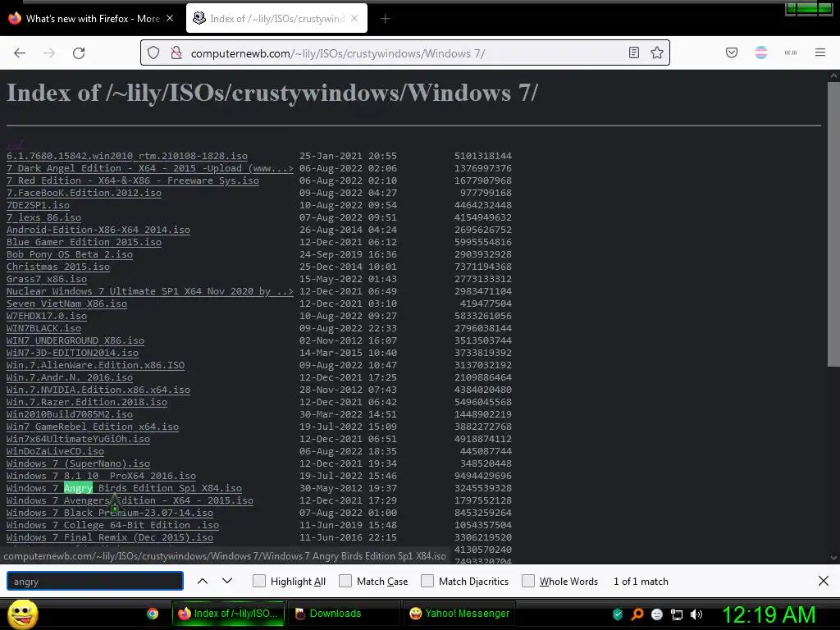
Task: Open Win.7.NVIDIA.Edition.x86.x64.iso link
Action: point(98,390)
